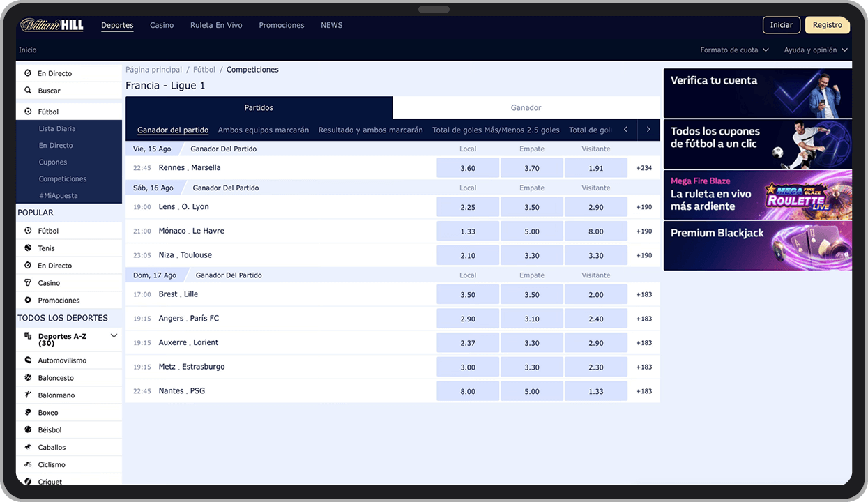Open Todos los cupones de fútbol banner
This screenshot has width=868, height=502.
pyautogui.click(x=758, y=144)
